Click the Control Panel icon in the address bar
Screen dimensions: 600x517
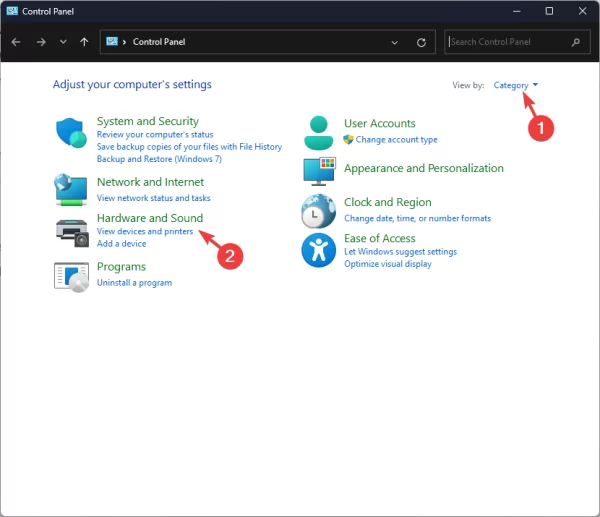pos(112,41)
